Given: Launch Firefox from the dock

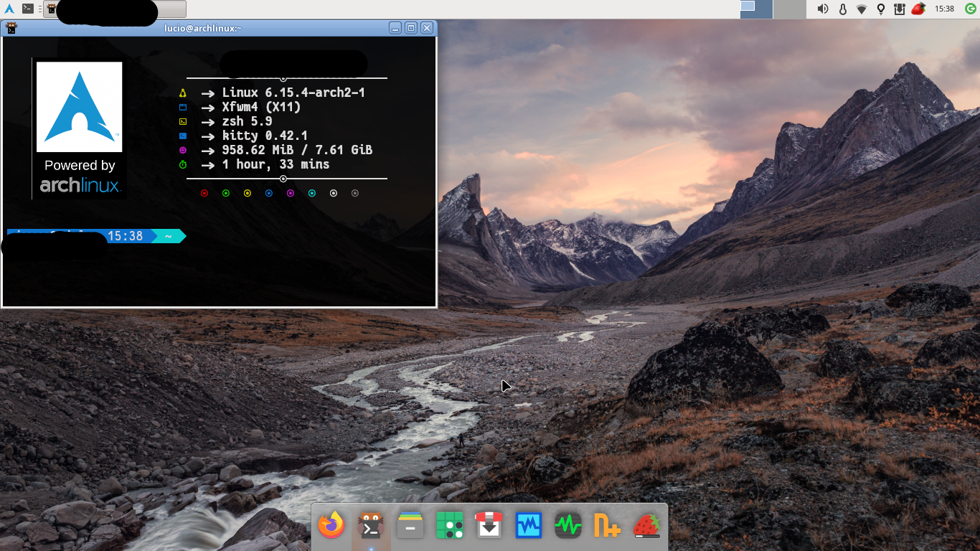Looking at the screenshot, I should pos(331,526).
